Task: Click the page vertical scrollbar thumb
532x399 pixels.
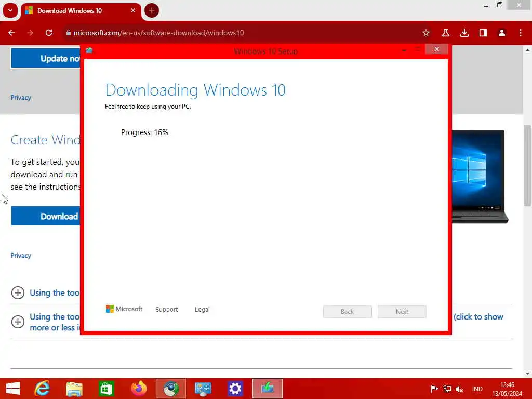Action: click(527, 166)
